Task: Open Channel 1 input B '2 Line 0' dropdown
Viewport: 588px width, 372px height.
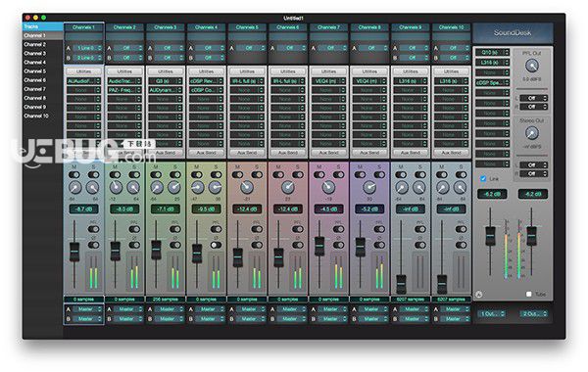Action: (87, 58)
